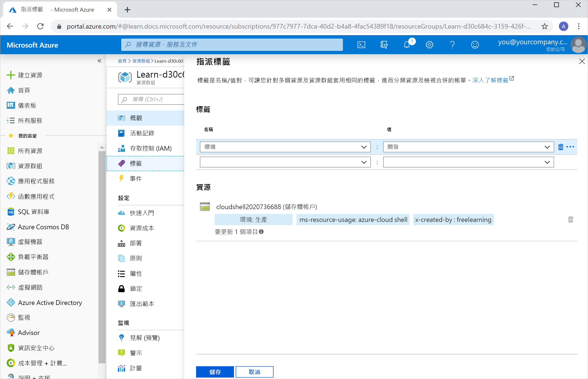Screen dimensions: 588x379
Task: Open the notifications bell
Action: click(x=407, y=44)
